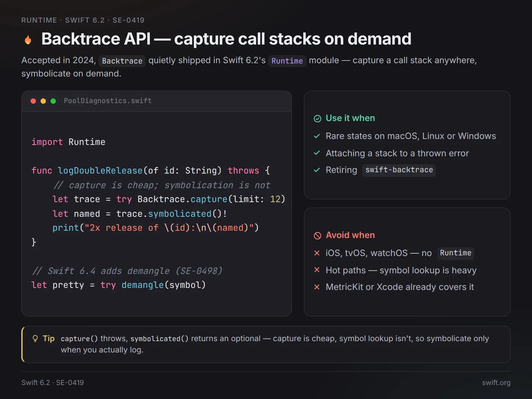Screen dimensions: 532x399
Task: Click Attaching a stack to a thrown error
Action: (x=397, y=153)
